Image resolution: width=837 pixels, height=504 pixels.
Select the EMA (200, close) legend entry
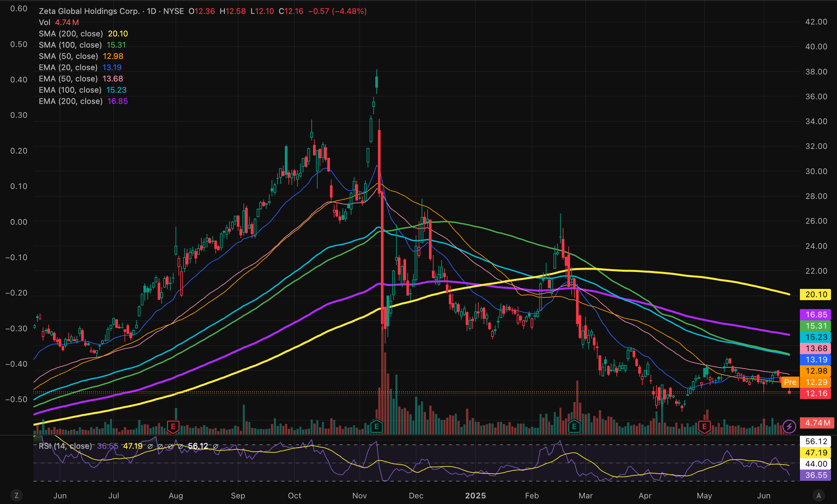[83, 101]
